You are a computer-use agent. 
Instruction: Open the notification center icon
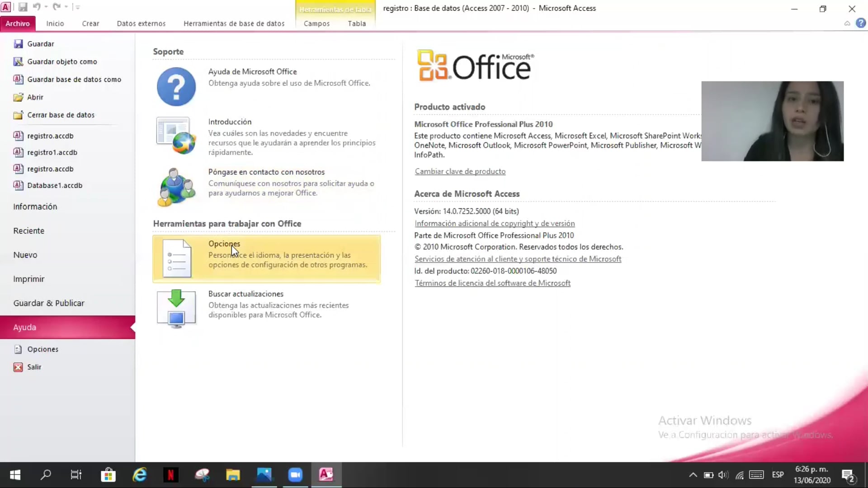click(x=848, y=475)
